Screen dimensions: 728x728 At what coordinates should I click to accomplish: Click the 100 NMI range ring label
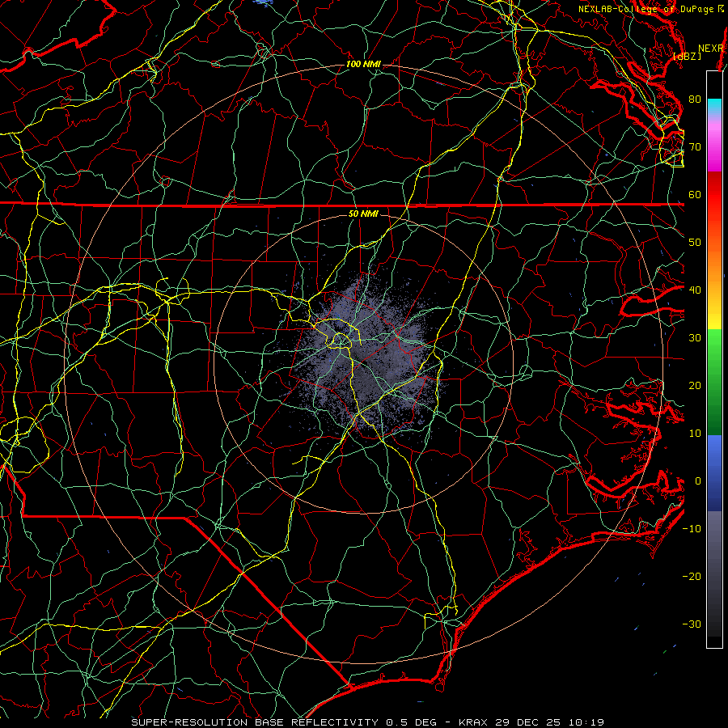point(363,64)
